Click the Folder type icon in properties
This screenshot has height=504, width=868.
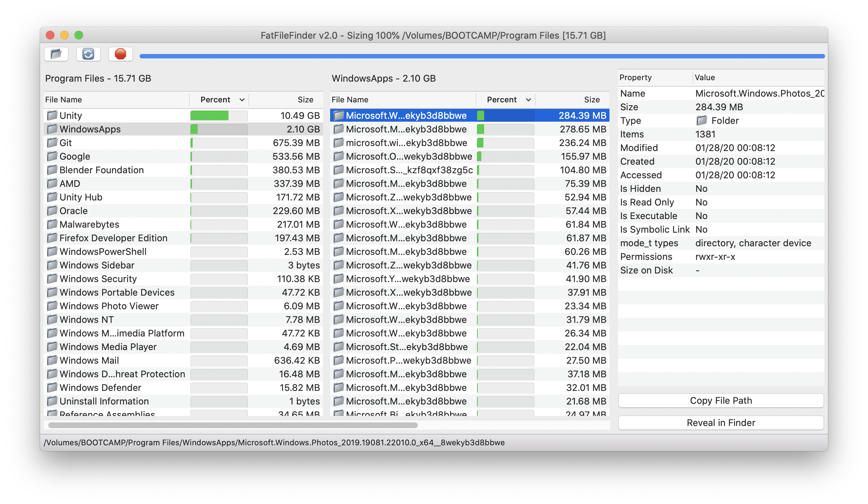click(702, 120)
